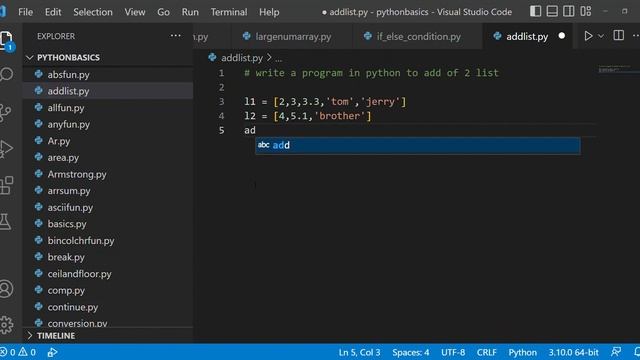Screen dimensions: 640x360
Task: Open anyfun.py in explorer
Action: click(x=108, y=124)
